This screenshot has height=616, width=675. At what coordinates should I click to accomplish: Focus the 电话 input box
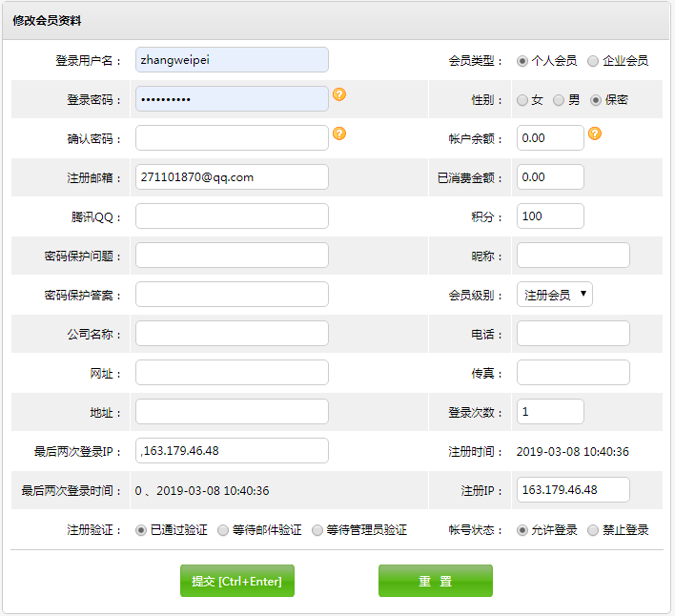(573, 334)
